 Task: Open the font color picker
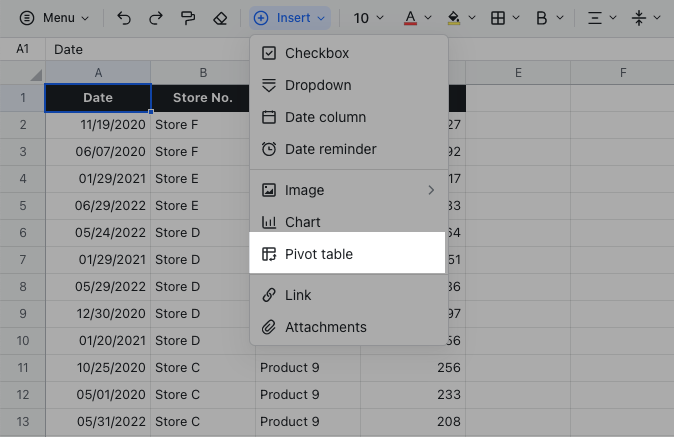417,18
